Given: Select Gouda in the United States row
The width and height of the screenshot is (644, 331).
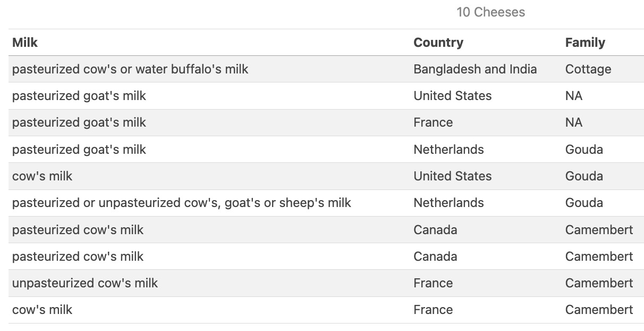Looking at the screenshot, I should coord(584,176).
